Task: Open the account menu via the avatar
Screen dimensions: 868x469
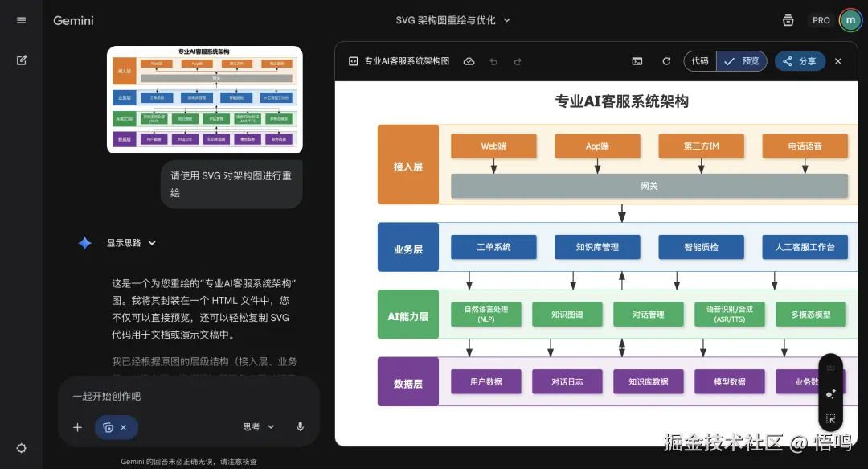Action: (850, 19)
